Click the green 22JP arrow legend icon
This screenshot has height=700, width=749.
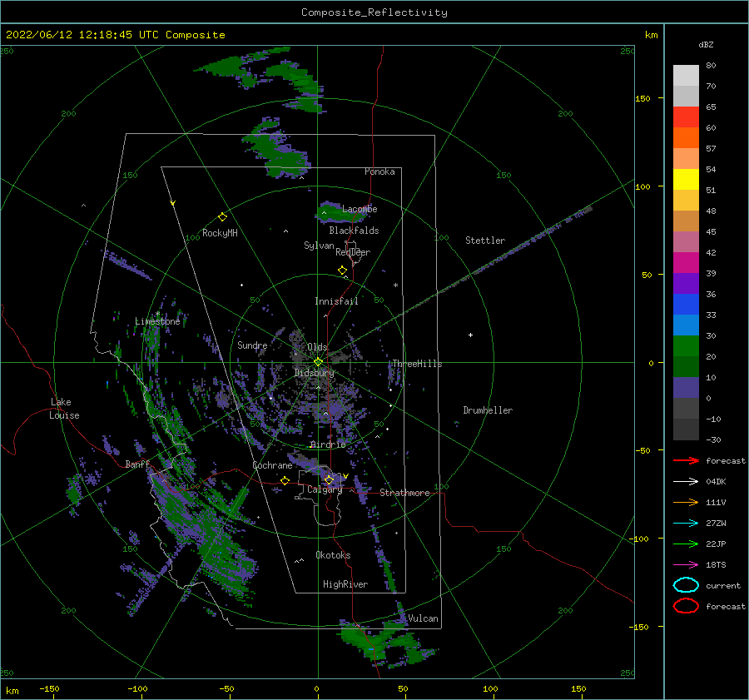tap(686, 544)
